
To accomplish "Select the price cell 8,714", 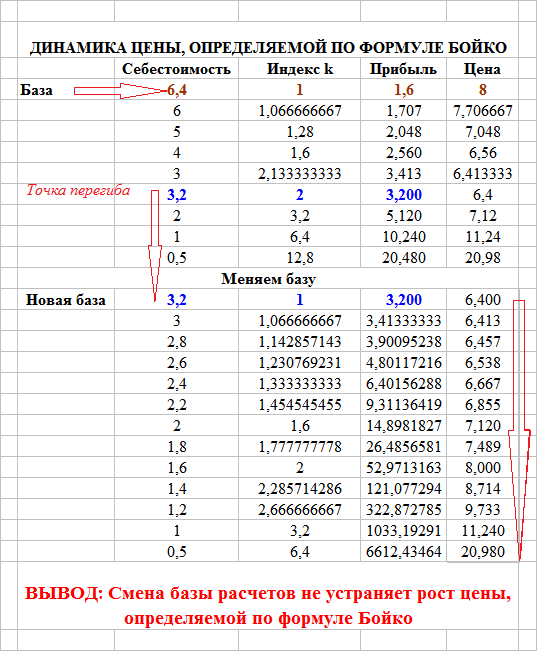I will click(482, 488).
